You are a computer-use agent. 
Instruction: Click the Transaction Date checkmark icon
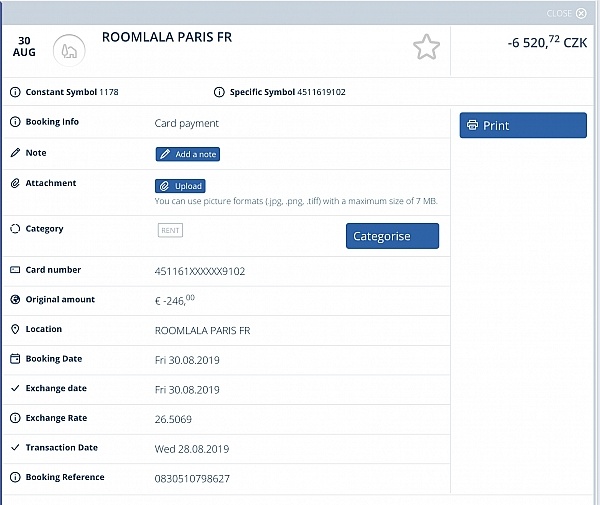point(15,447)
